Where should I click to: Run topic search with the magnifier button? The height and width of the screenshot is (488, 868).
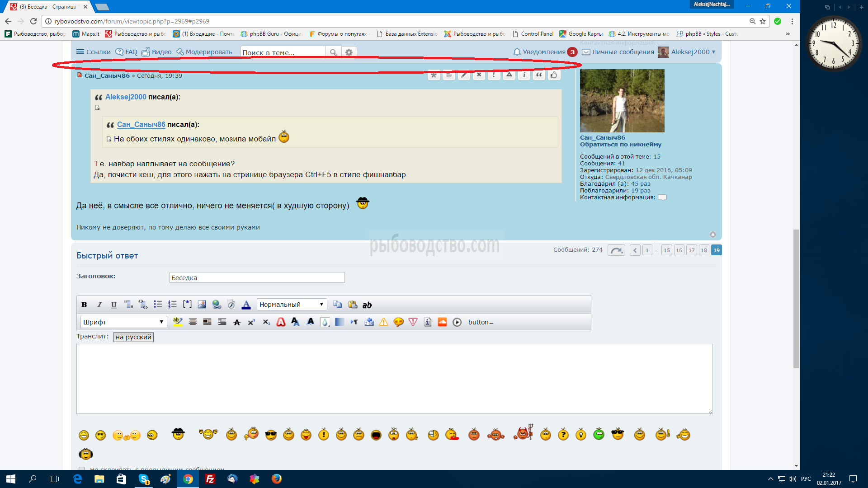pos(333,52)
